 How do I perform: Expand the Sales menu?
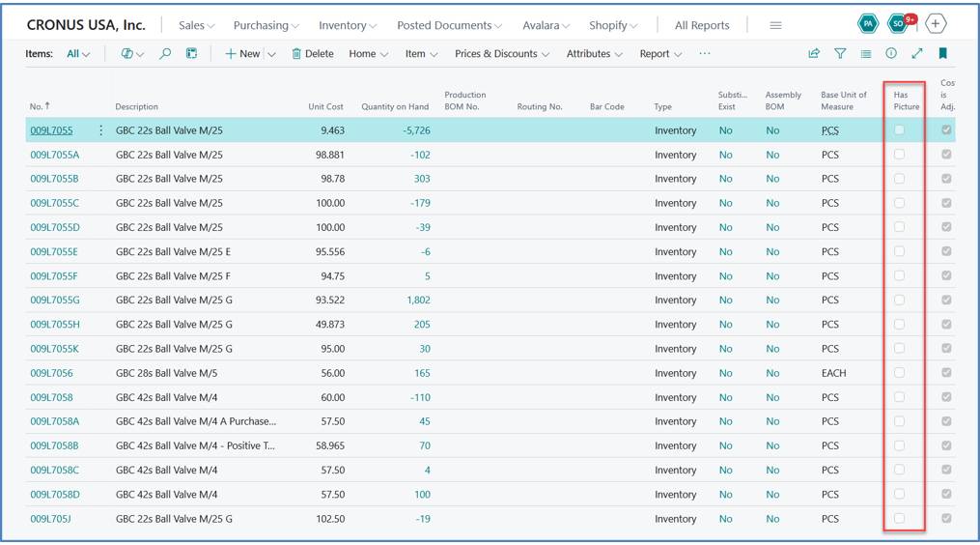[x=196, y=26]
